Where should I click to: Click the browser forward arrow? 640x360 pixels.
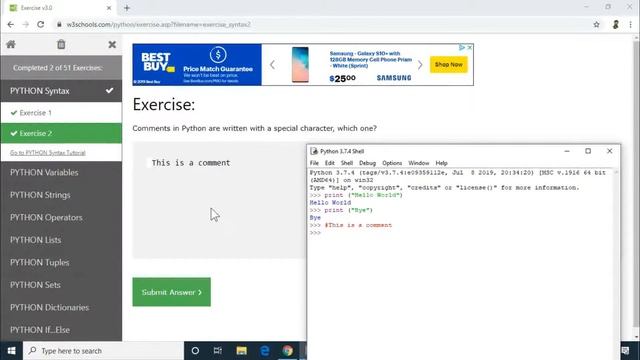[x=25, y=24]
